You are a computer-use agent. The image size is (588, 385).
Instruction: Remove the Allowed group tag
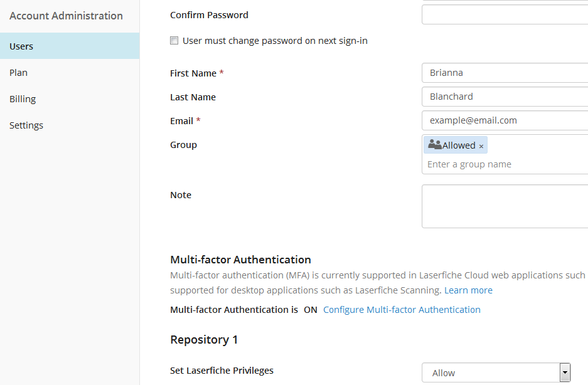tap(481, 146)
